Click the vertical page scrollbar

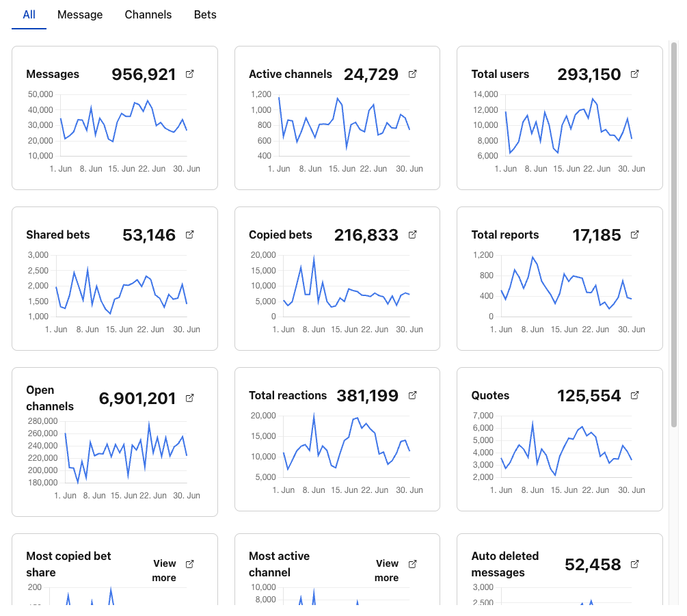point(674,232)
